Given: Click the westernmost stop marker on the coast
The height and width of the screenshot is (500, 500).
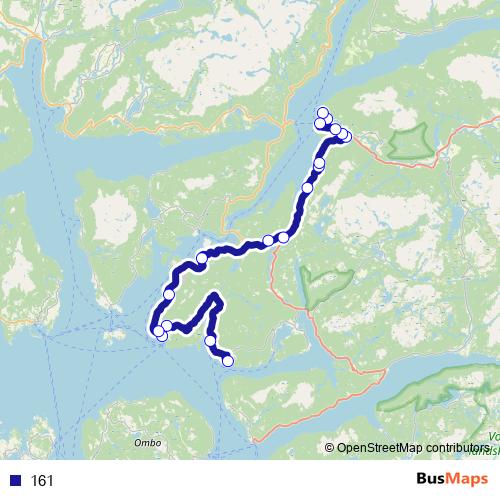Looking at the screenshot, I should point(158,331).
